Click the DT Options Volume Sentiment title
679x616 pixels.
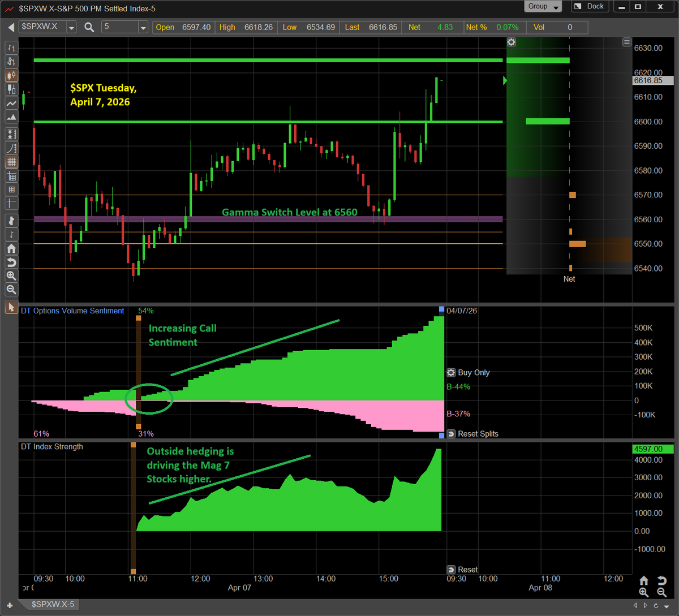pos(72,311)
